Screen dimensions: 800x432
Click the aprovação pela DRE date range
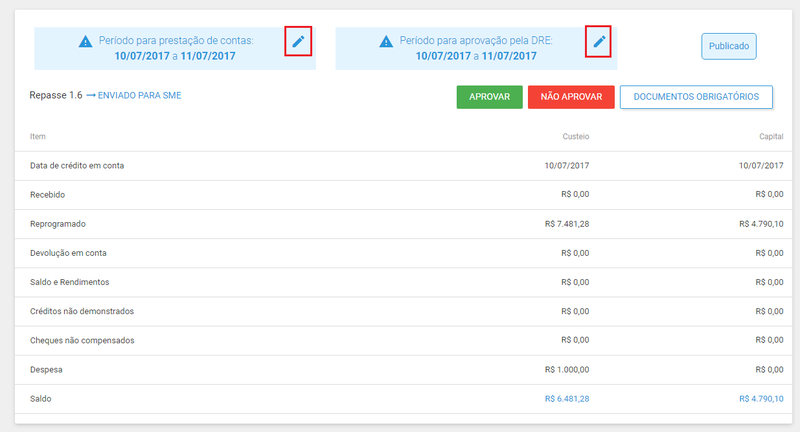(476, 56)
